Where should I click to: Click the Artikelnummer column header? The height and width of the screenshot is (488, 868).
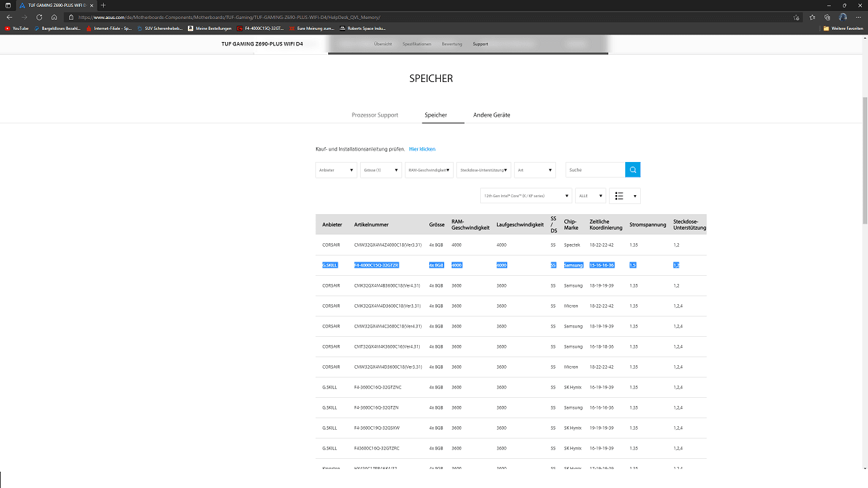click(372, 225)
